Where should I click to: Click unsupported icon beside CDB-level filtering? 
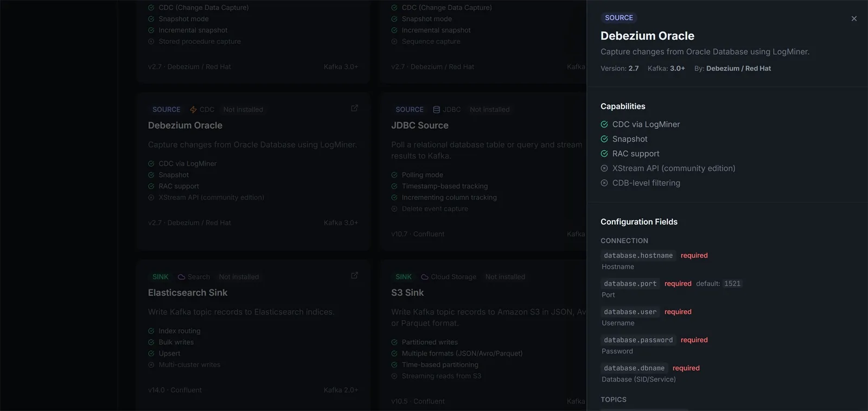coord(604,183)
